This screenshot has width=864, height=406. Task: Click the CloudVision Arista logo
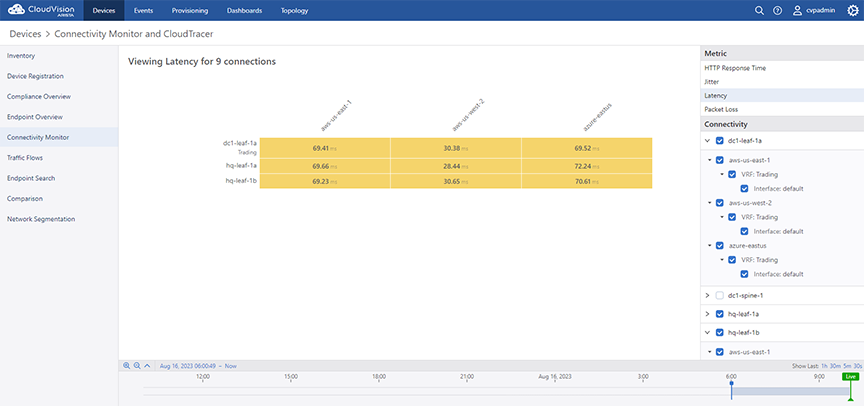42,10
